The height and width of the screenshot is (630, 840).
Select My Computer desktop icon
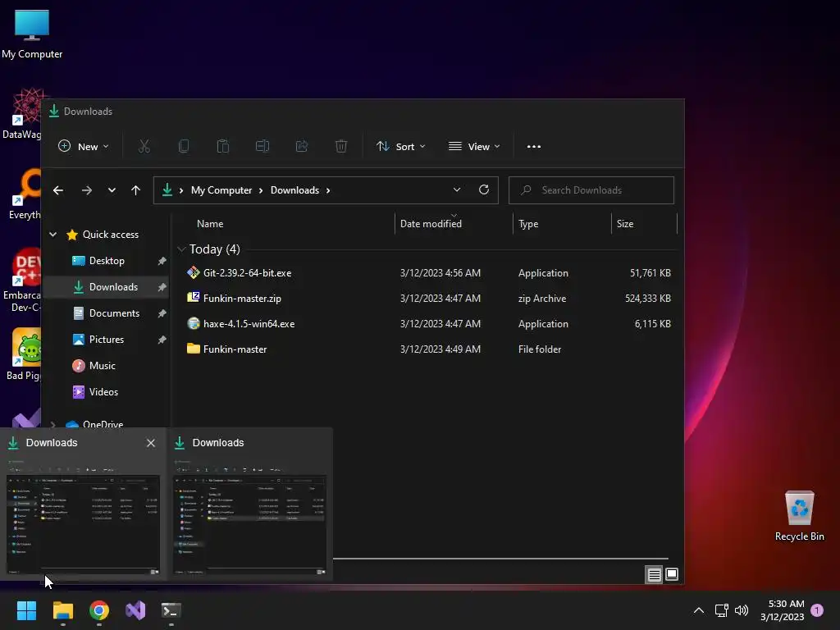click(x=32, y=34)
